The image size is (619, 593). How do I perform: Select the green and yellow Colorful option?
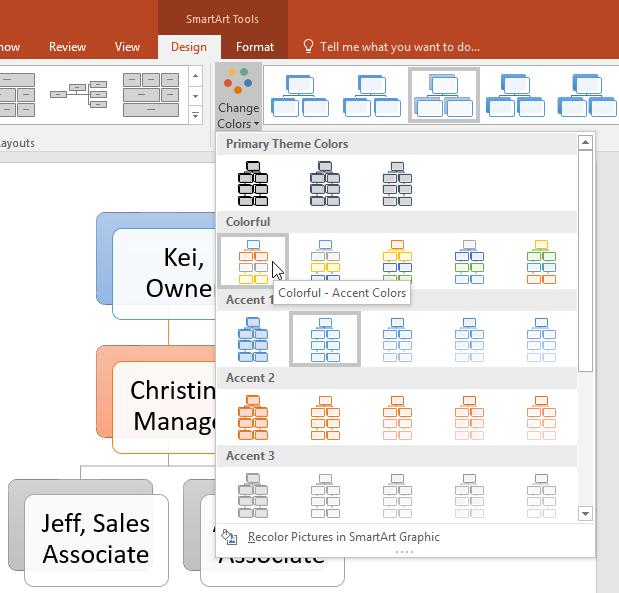click(541, 261)
